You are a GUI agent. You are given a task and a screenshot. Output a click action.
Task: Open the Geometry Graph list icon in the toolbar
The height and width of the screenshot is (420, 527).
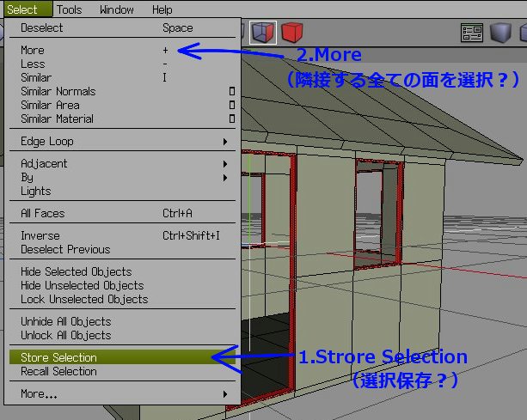tap(472, 33)
